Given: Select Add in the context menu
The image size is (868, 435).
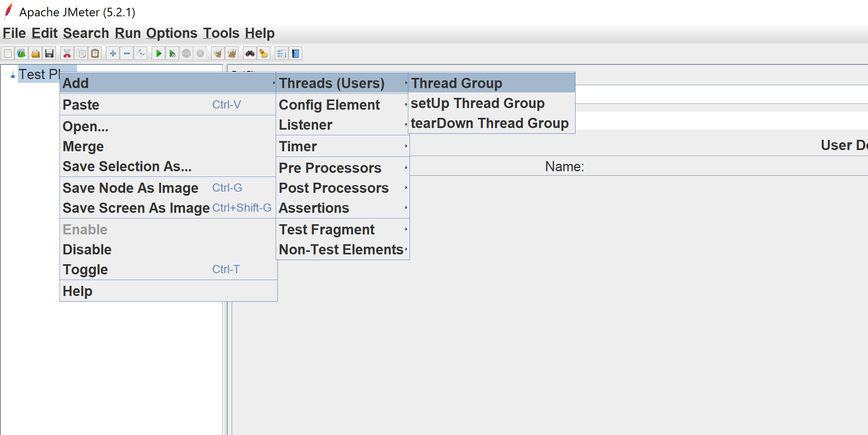Looking at the screenshot, I should click(x=168, y=83).
